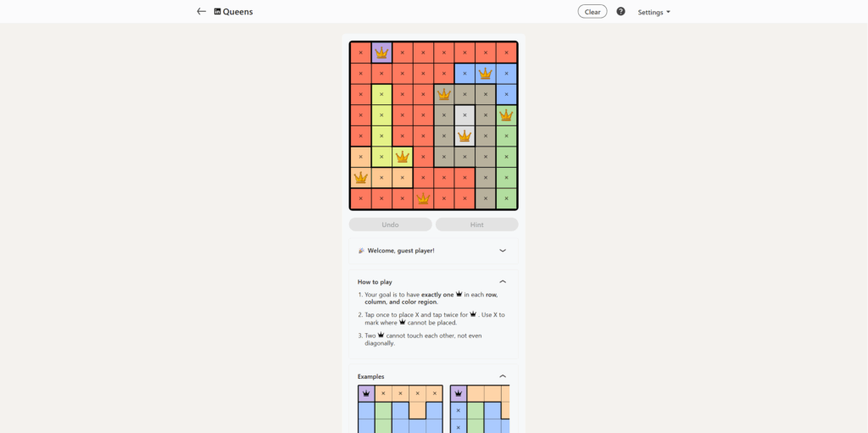Click the queen in the yellow region
Viewport: 868px width, 433px height.
tap(403, 157)
